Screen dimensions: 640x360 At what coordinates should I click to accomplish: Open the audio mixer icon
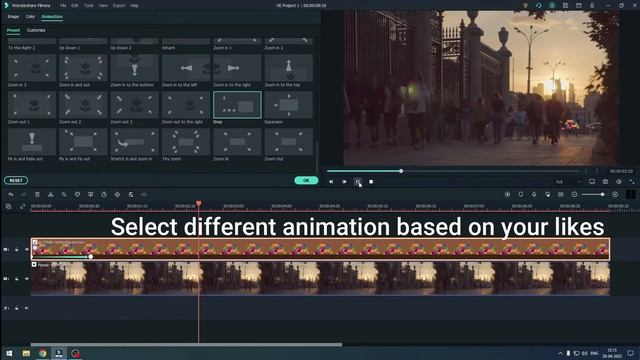pos(547,195)
